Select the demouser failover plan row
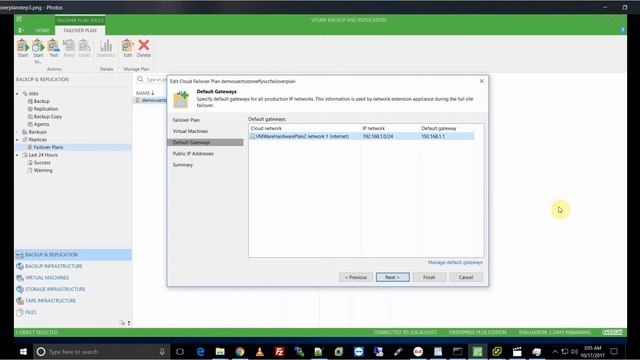The height and width of the screenshot is (360, 640). (x=151, y=100)
